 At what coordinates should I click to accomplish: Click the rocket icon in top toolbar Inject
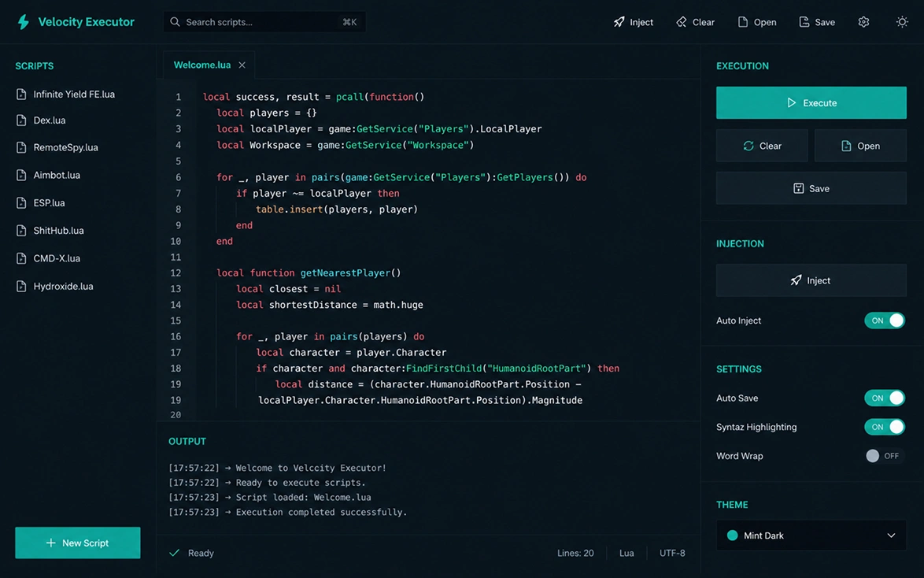619,22
